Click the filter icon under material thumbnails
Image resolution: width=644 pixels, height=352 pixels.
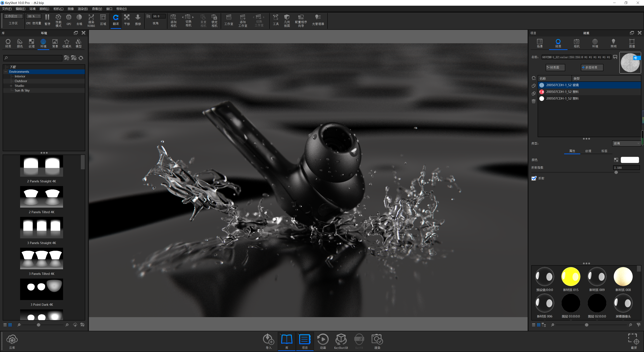[x=639, y=325]
